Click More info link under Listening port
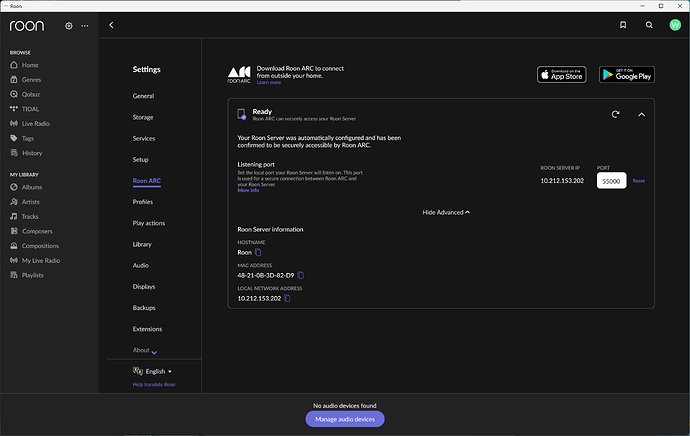 [248, 191]
